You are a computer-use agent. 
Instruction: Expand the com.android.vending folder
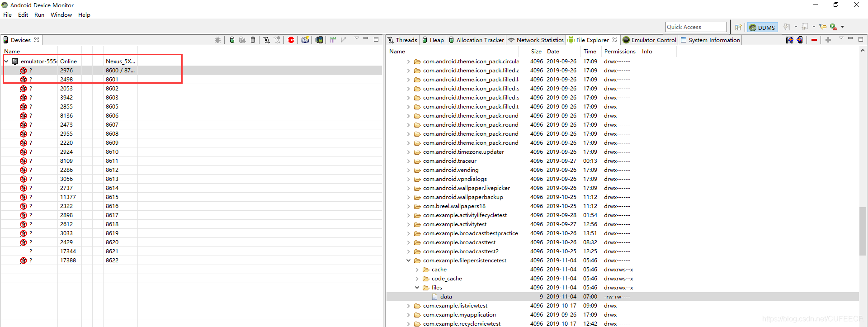[x=408, y=170]
